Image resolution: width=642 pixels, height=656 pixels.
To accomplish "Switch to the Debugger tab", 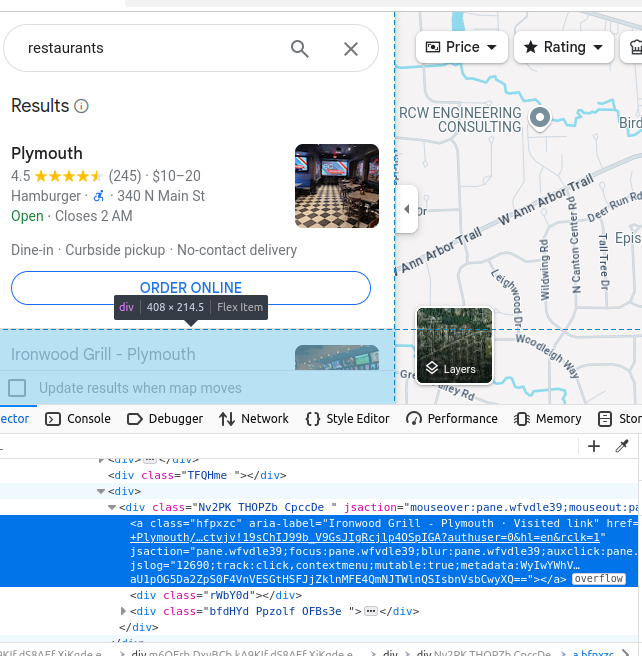I will pos(165,419).
